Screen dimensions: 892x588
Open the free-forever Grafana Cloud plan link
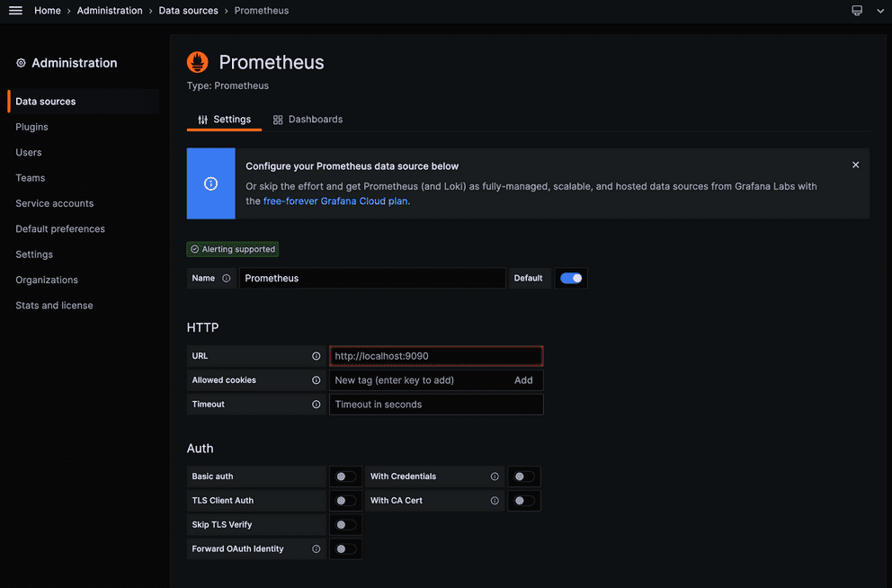(x=335, y=201)
